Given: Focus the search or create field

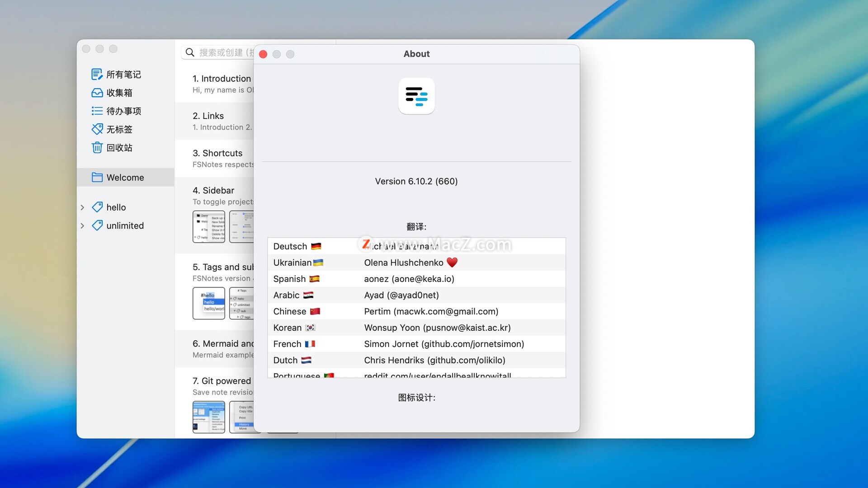Looking at the screenshot, I should click(218, 52).
